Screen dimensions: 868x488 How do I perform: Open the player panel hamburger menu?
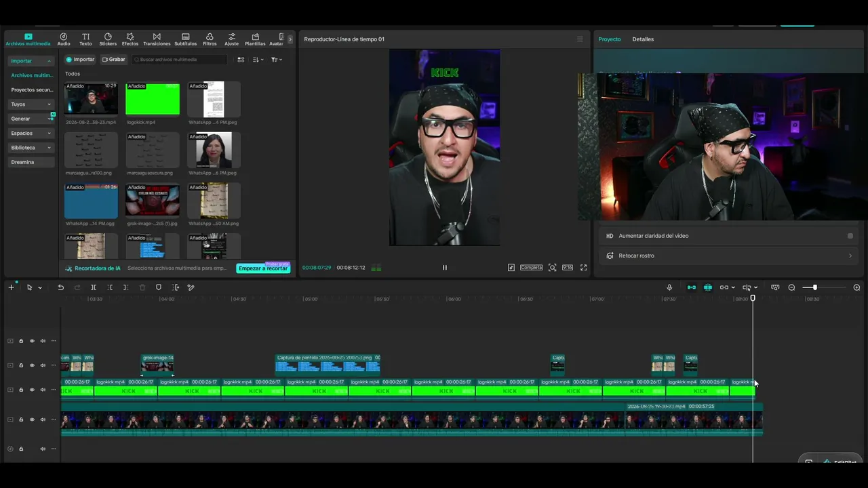coord(580,39)
